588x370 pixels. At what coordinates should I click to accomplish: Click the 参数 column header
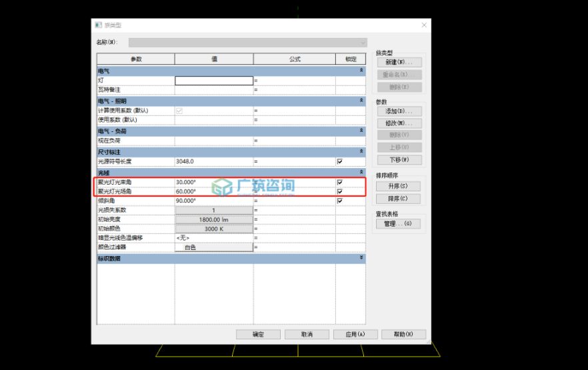[x=136, y=59]
